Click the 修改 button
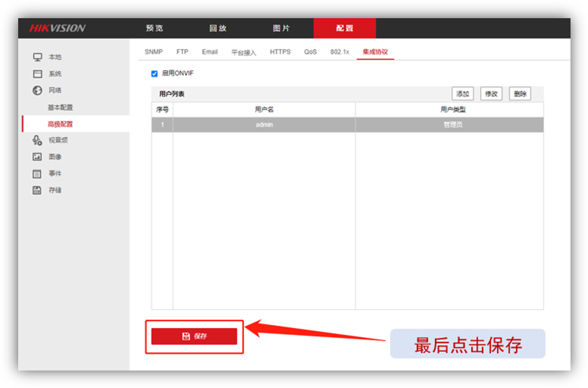 pyautogui.click(x=492, y=94)
